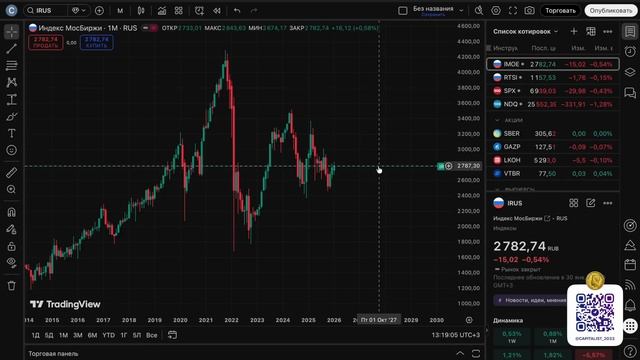Select the NDQ row in watchlist
Screen dimensions: 640x360
click(x=553, y=104)
